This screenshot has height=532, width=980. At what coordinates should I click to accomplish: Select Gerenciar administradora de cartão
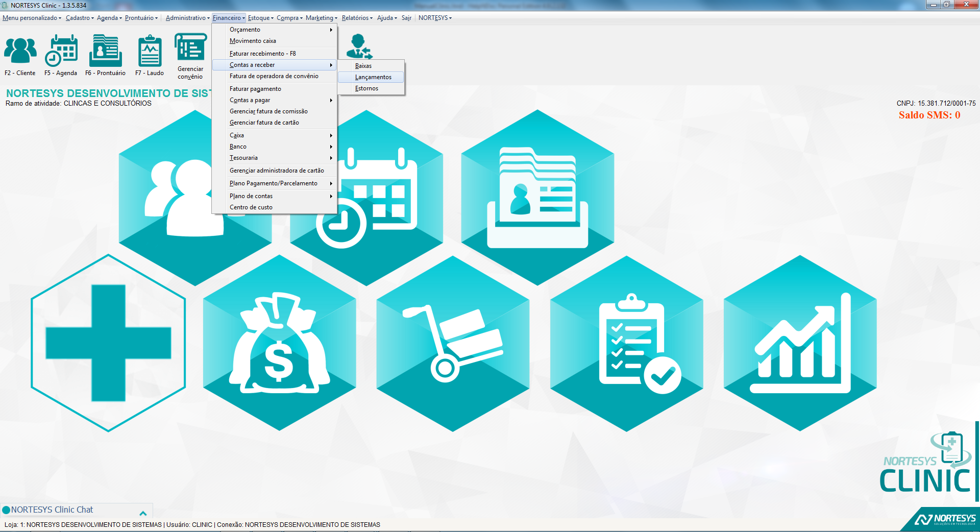coord(275,171)
